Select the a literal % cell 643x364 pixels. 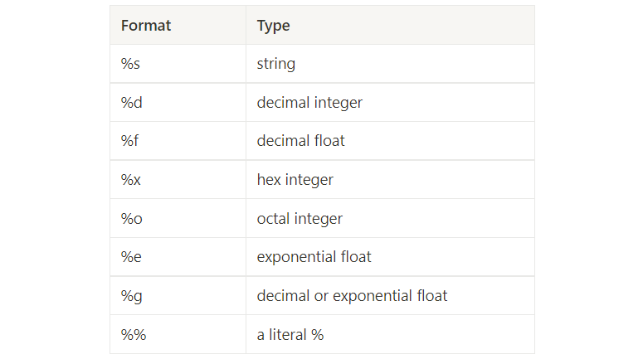click(x=390, y=334)
